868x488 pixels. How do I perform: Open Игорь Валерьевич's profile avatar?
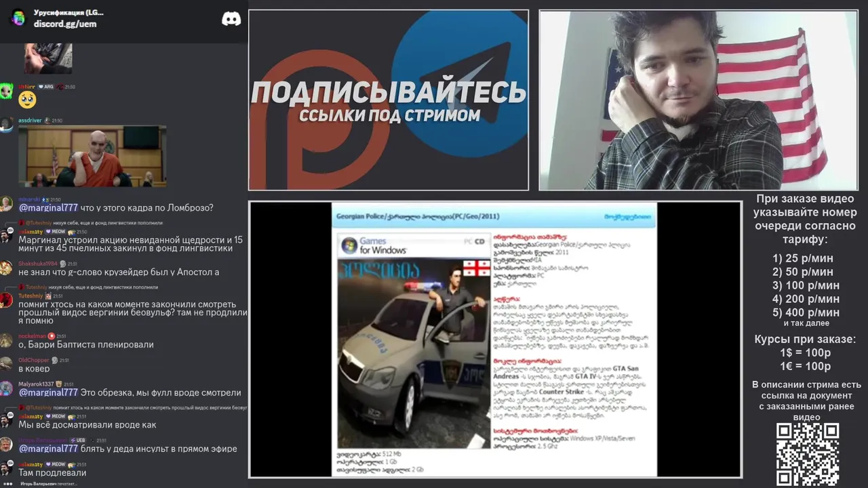point(6,445)
